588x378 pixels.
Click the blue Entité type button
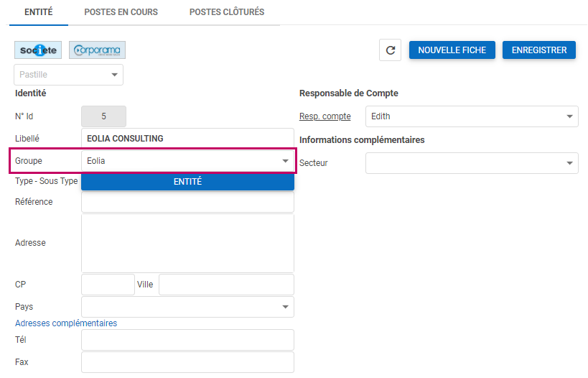pos(187,182)
